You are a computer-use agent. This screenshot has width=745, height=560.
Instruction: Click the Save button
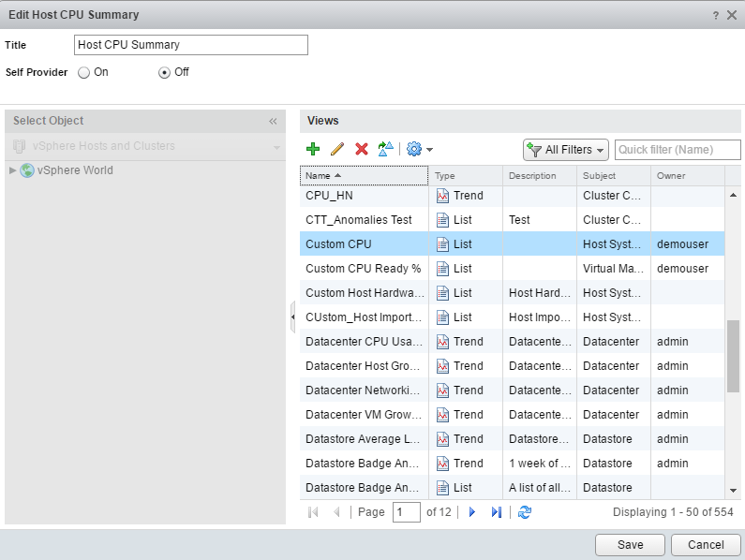[630, 545]
